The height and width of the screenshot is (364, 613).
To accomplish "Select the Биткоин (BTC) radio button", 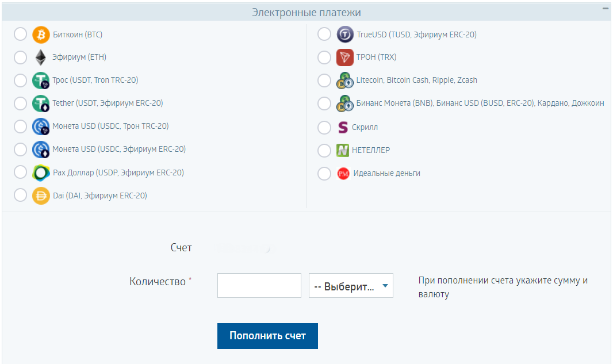I will [20, 34].
